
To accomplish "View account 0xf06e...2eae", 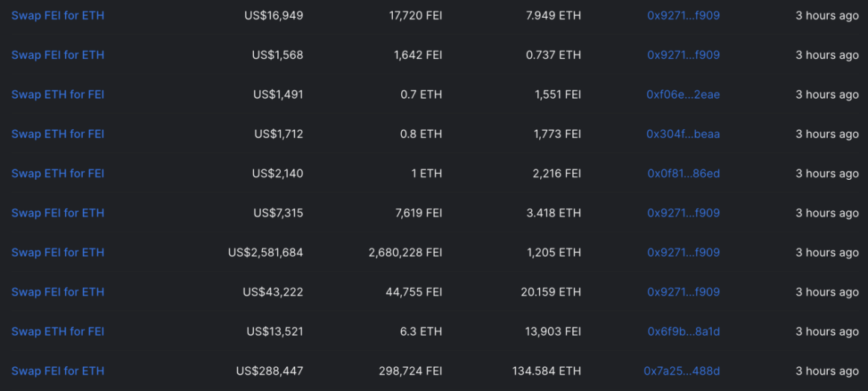I will (x=683, y=95).
